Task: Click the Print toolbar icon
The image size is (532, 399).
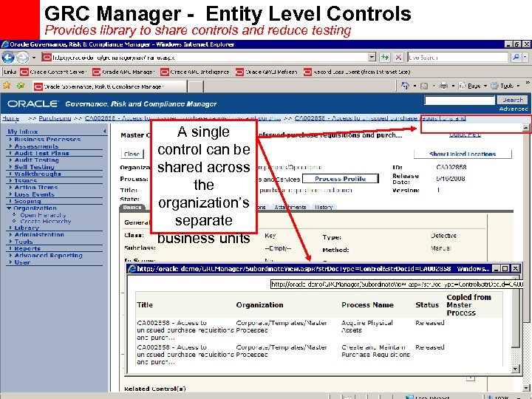Action: pyautogui.click(x=443, y=86)
